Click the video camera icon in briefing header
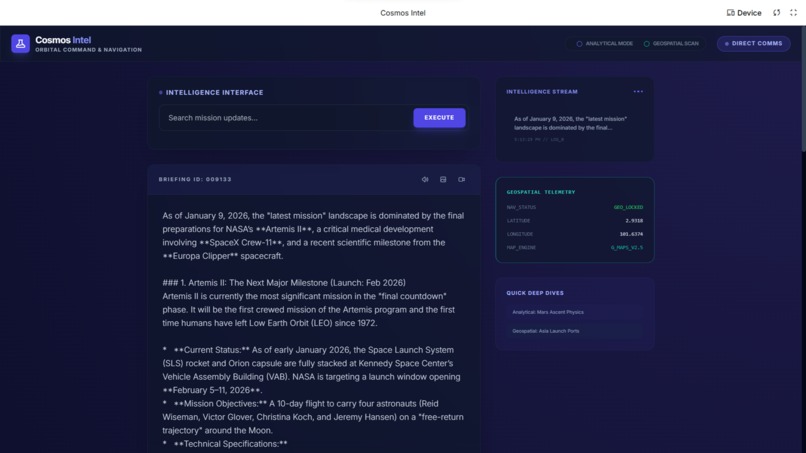The height and width of the screenshot is (453, 806). (x=462, y=179)
